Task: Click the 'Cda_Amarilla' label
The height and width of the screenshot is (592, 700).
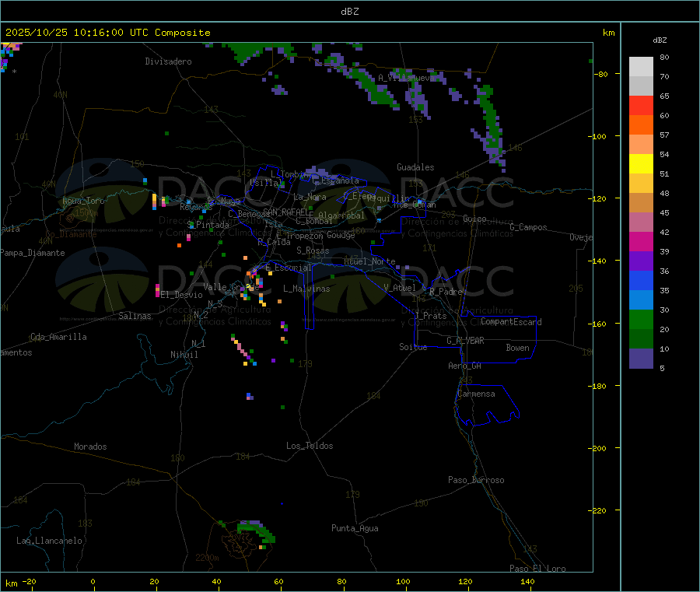Action: coord(58,337)
